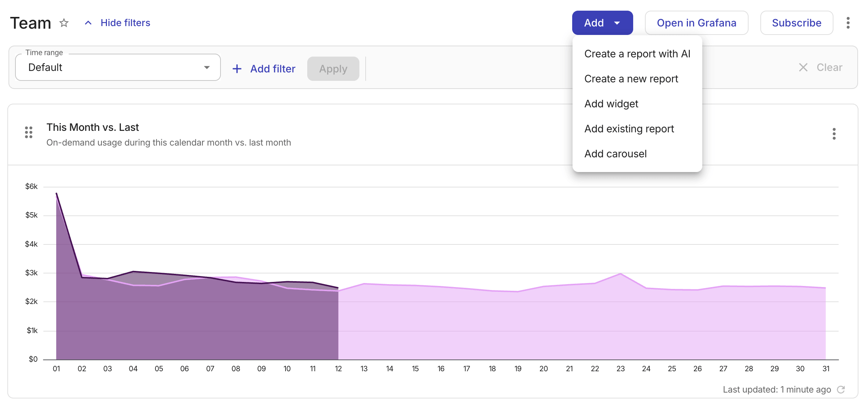Click the x-axis label 23
This screenshot has height=408, width=868.
point(621,369)
